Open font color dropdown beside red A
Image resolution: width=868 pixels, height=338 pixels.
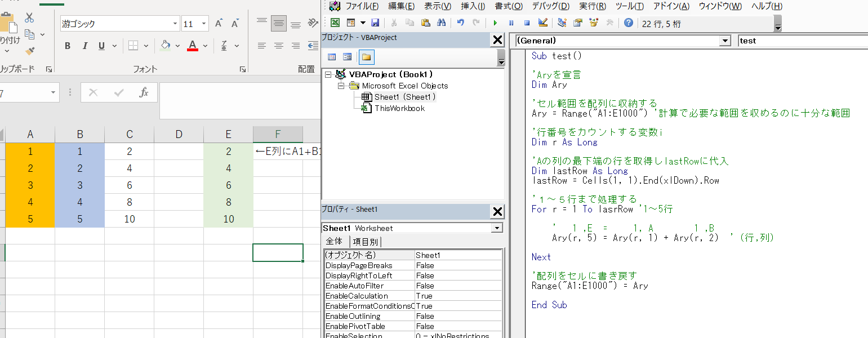click(x=206, y=46)
